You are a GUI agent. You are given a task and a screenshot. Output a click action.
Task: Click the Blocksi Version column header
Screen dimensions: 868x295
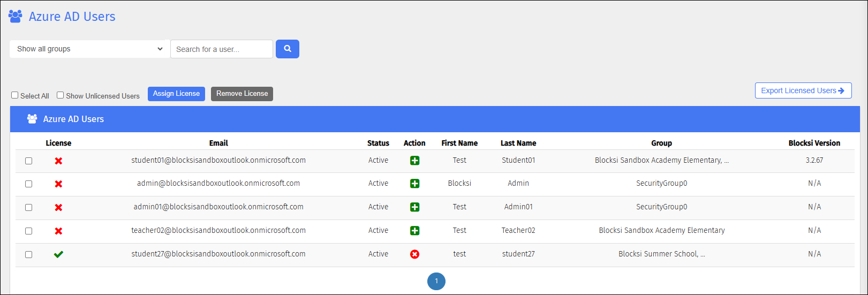814,143
